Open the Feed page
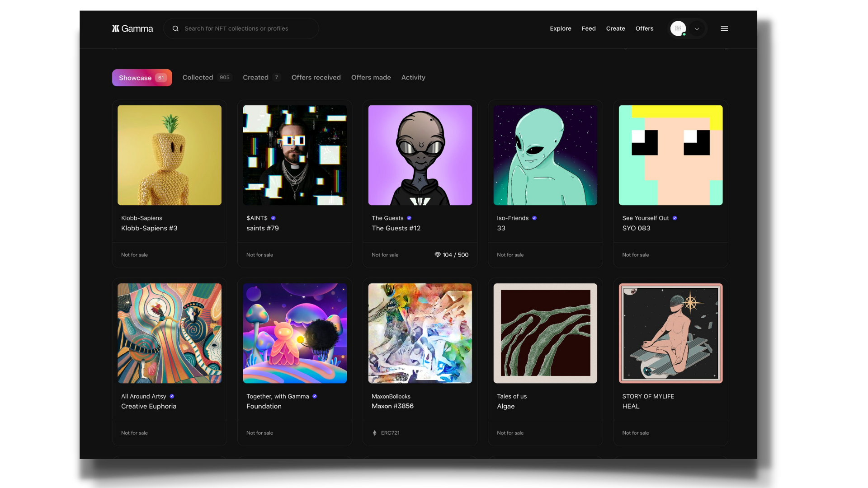This screenshot has height=488, width=868. (589, 28)
